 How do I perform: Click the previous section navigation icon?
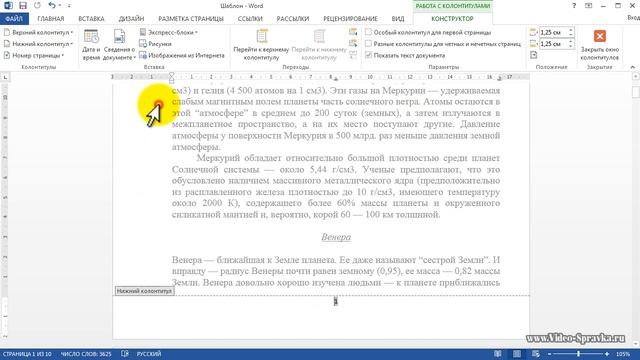tap(353, 32)
